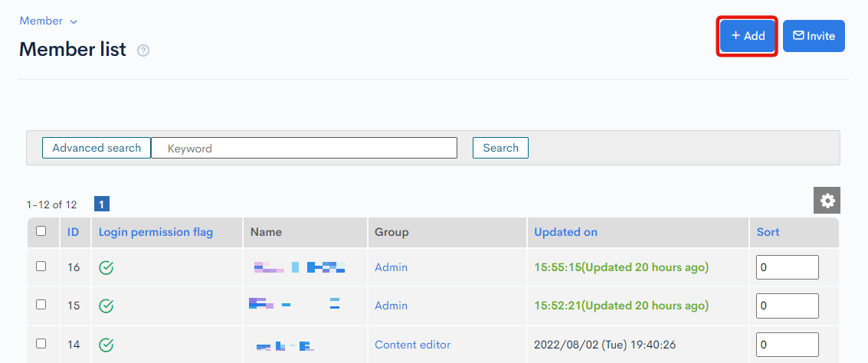Click the Sort column header
Viewport: 868px width, 363px height.
click(768, 232)
